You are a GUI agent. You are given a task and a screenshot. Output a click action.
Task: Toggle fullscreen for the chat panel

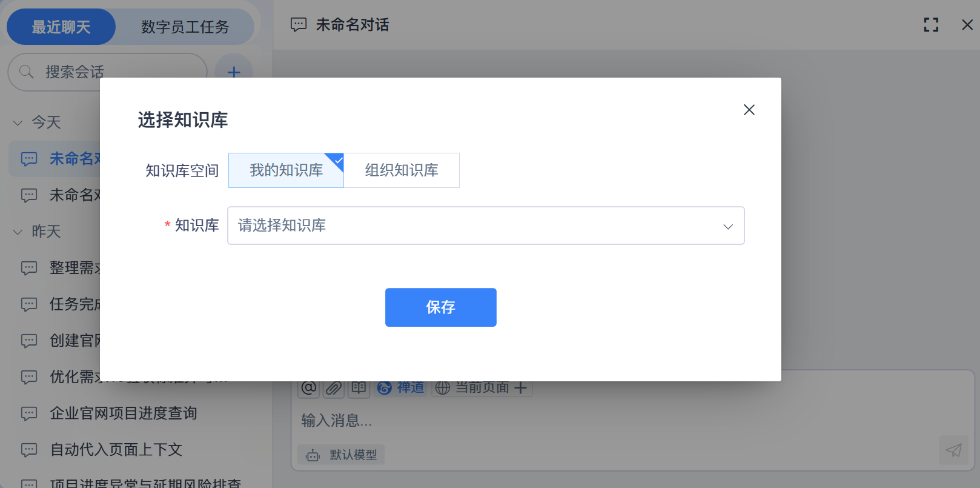click(931, 25)
